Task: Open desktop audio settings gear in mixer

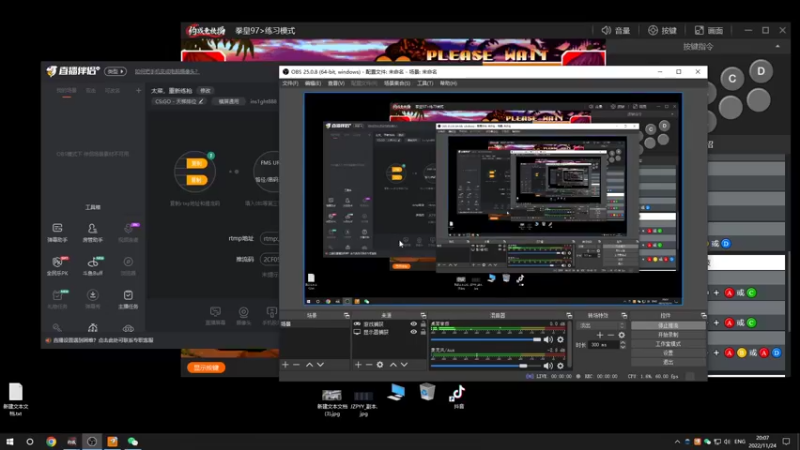Action: [x=560, y=339]
